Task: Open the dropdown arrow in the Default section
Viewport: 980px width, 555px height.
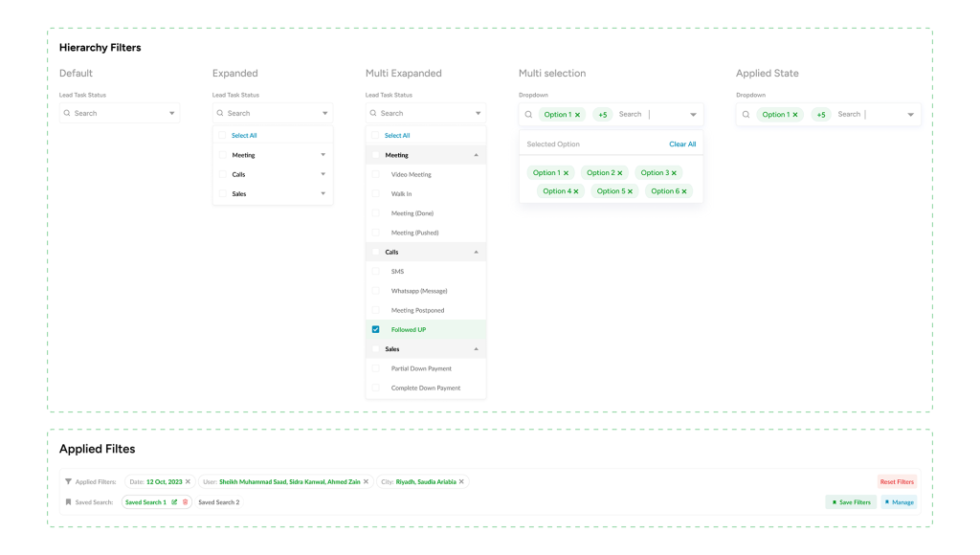Action: pyautogui.click(x=172, y=114)
